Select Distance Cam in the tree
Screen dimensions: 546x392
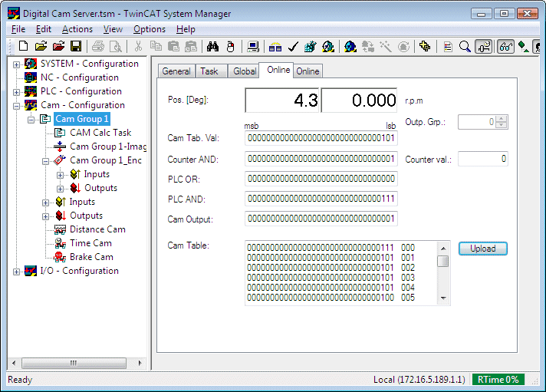tap(97, 229)
